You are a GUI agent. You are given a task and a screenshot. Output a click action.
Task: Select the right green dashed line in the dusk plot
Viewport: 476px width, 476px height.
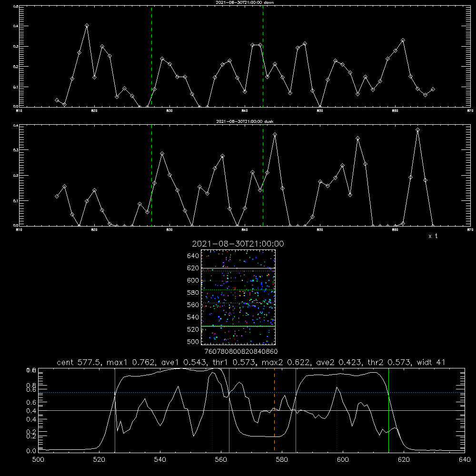pos(263,175)
